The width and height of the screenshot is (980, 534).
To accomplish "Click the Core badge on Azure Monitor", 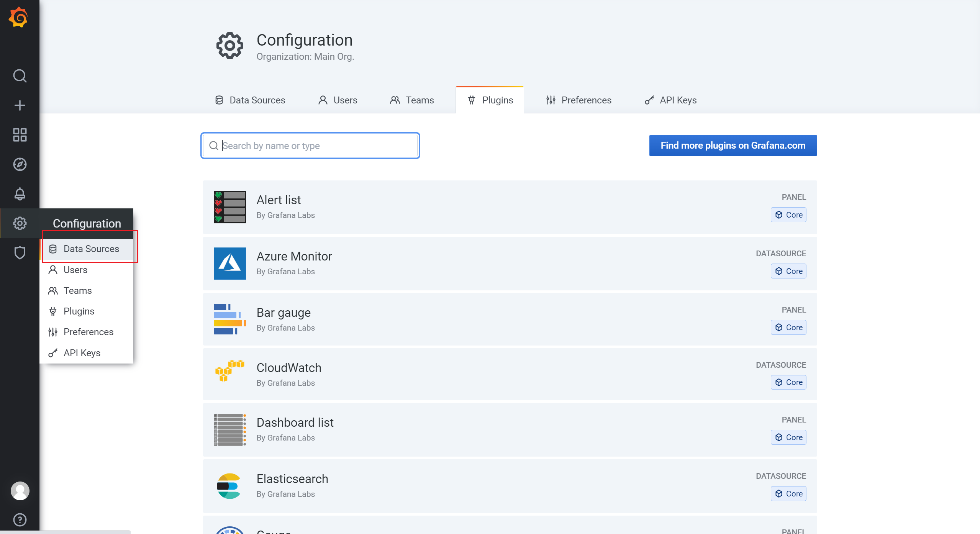I will (788, 271).
